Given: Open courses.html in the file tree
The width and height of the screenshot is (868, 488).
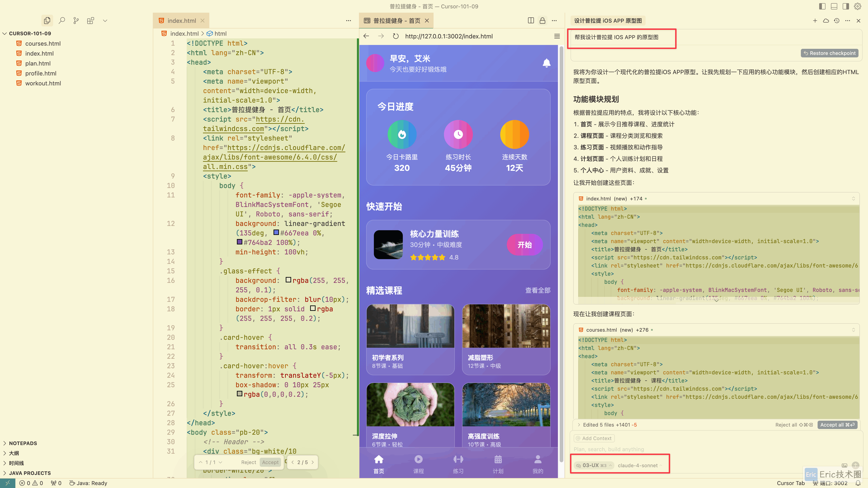Looking at the screenshot, I should point(43,43).
